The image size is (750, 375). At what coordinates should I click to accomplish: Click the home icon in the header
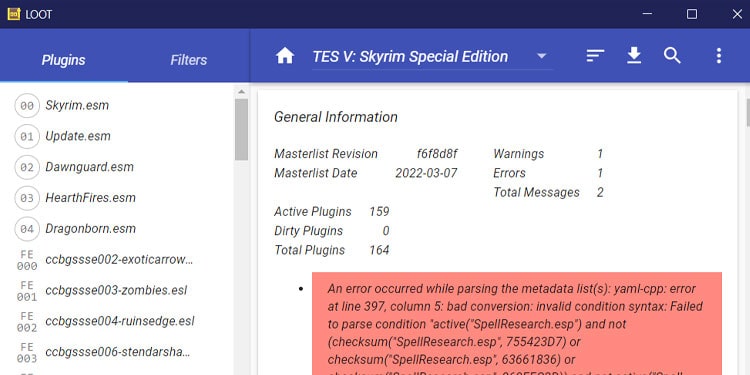coord(285,56)
